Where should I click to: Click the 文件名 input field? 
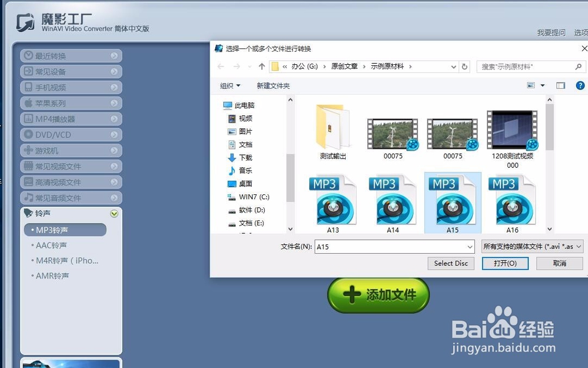tap(395, 247)
